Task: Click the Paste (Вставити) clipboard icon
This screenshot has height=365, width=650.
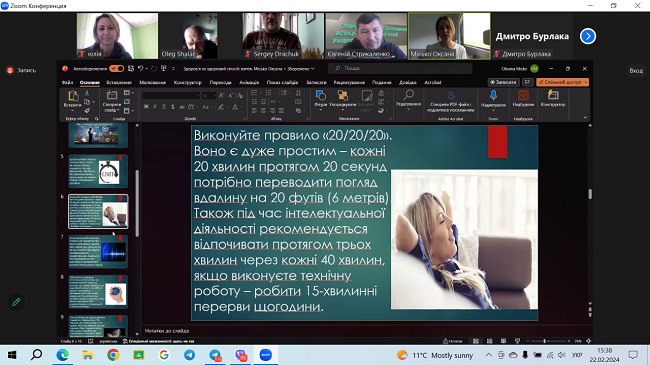Action: pyautogui.click(x=73, y=96)
